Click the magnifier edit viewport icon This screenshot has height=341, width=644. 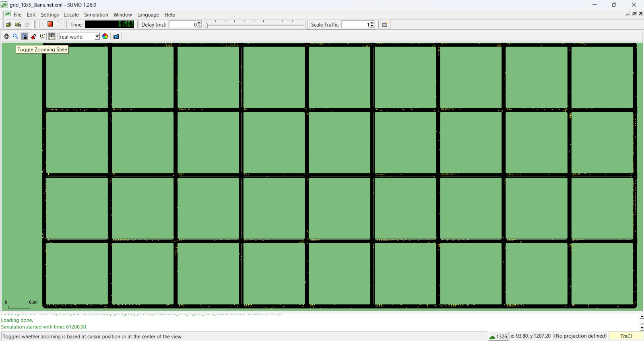15,37
